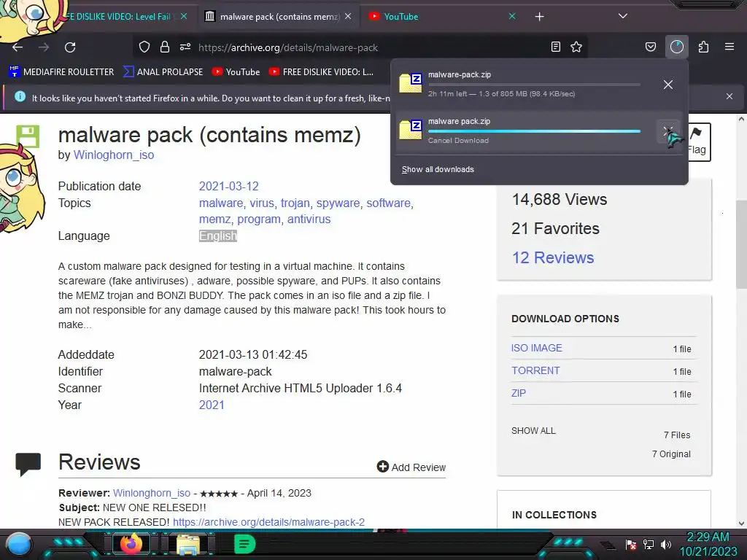
Task: Click the padlock site security icon
Action: (165, 47)
